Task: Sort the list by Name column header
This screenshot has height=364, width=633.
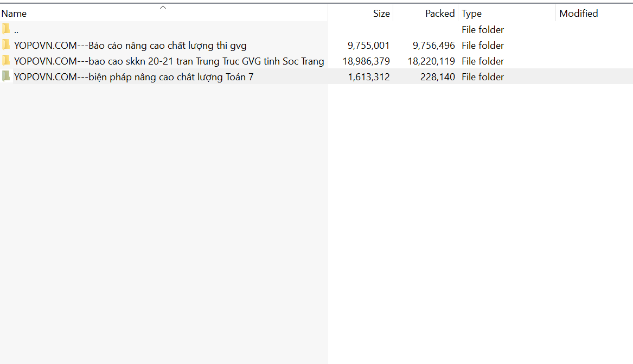Action: pos(14,14)
